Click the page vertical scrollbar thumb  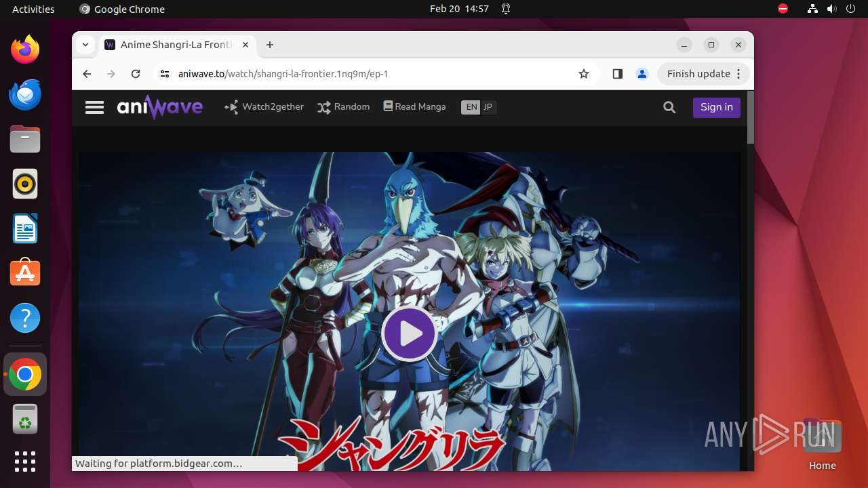tap(751, 117)
